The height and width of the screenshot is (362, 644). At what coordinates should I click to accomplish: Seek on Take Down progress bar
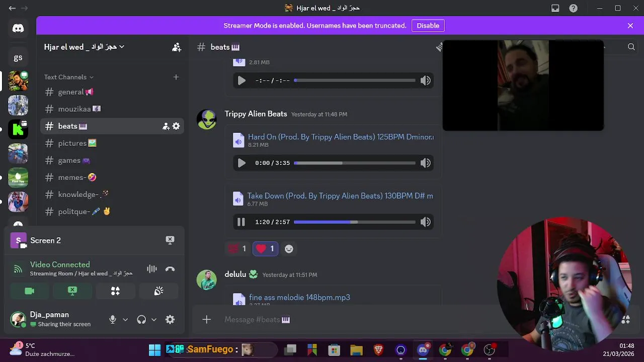355,222
